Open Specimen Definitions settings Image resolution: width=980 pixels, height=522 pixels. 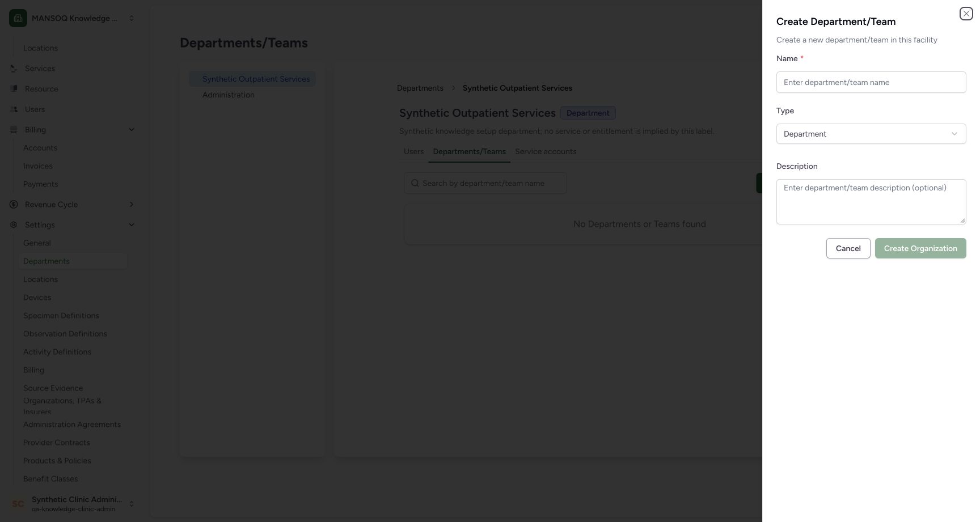(61, 316)
